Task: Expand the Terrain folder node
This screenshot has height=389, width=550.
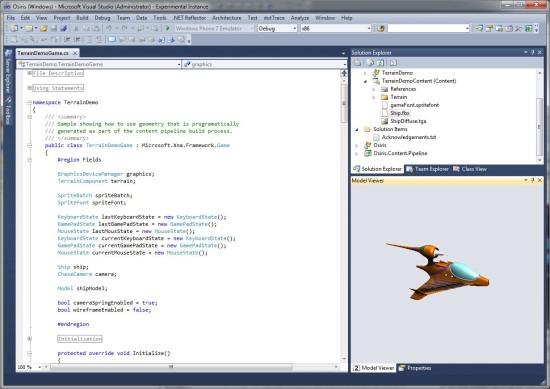Action: (x=374, y=97)
